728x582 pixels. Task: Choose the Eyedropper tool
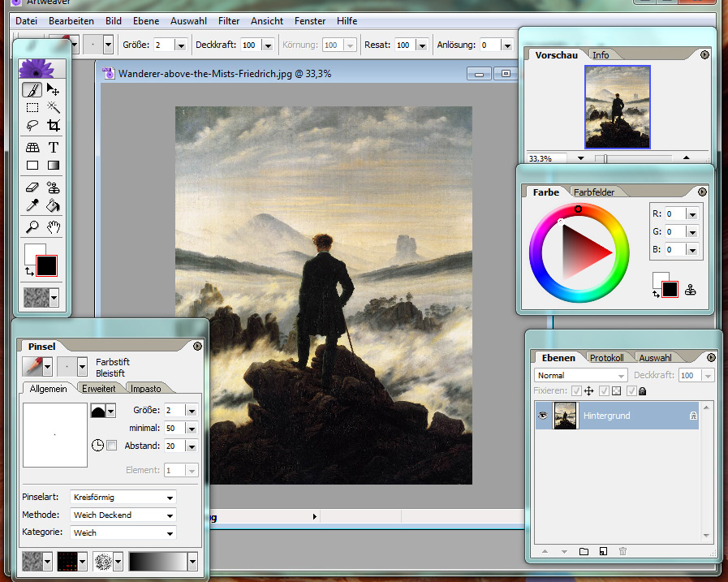32,205
